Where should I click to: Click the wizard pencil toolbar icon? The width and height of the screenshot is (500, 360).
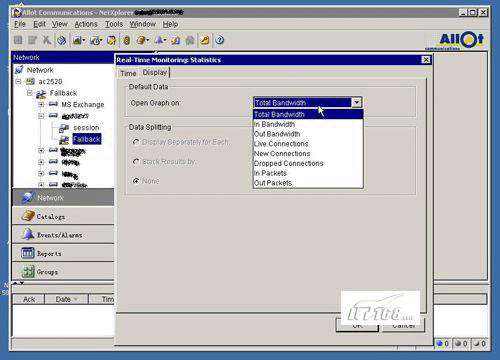111,40
